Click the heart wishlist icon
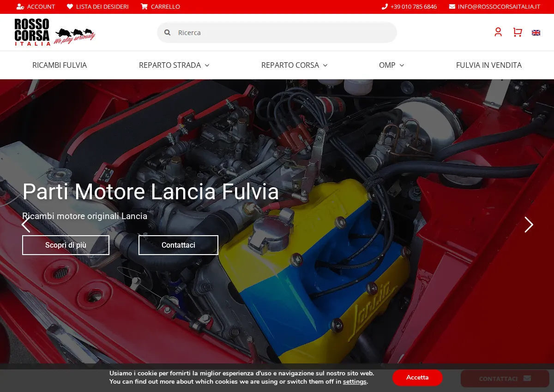The image size is (554, 392). [x=70, y=6]
